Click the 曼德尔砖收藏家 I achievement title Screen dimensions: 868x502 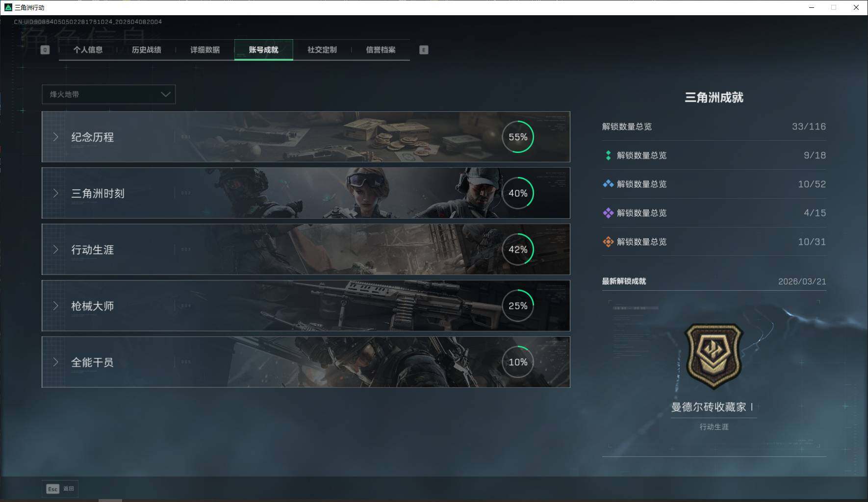click(x=712, y=407)
